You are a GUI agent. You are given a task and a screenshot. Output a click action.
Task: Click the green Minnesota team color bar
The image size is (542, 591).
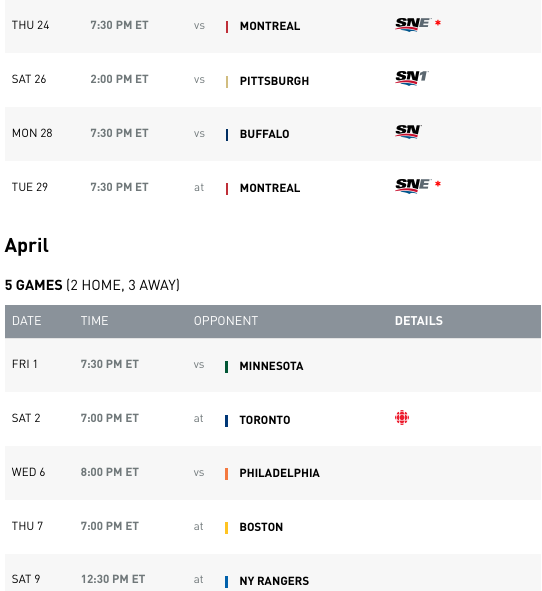(x=227, y=367)
